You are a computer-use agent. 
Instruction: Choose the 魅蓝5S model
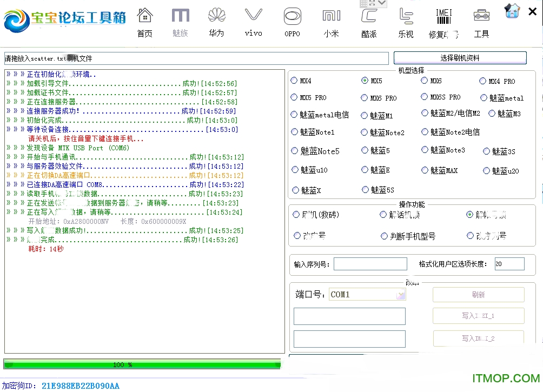pos(365,189)
